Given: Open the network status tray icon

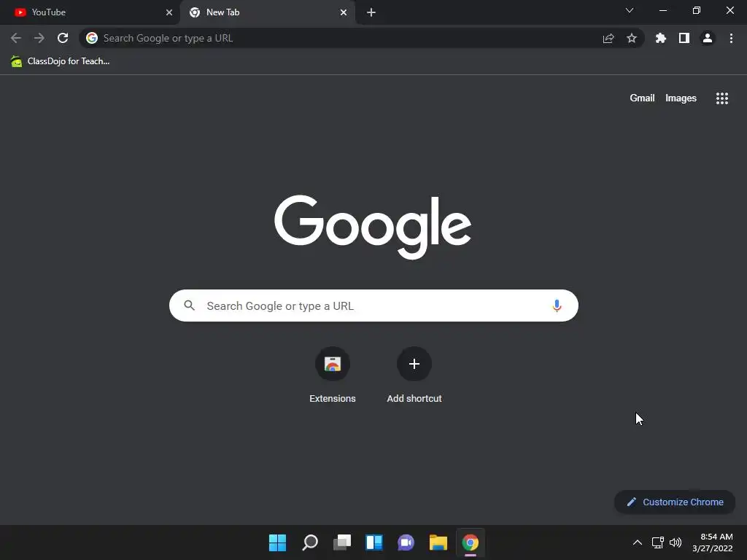Looking at the screenshot, I should (x=658, y=542).
